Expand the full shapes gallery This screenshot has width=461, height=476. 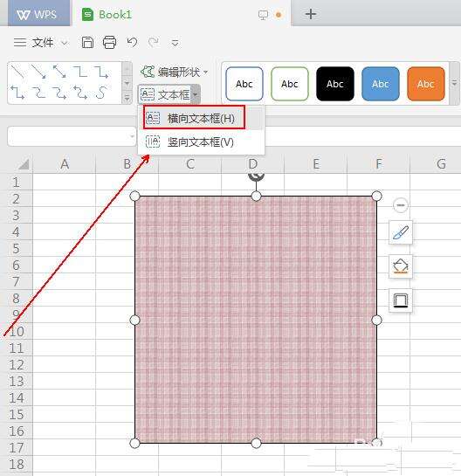point(127,98)
